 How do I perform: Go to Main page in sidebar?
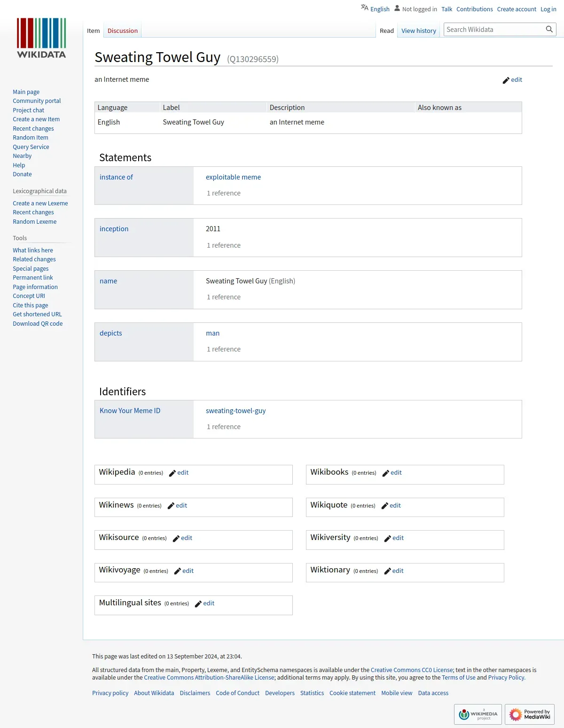tap(26, 92)
